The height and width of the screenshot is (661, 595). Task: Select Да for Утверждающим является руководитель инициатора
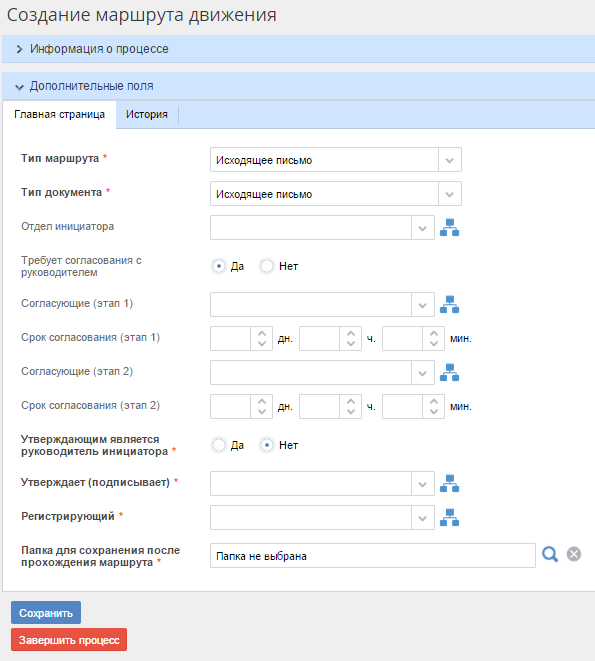point(219,445)
